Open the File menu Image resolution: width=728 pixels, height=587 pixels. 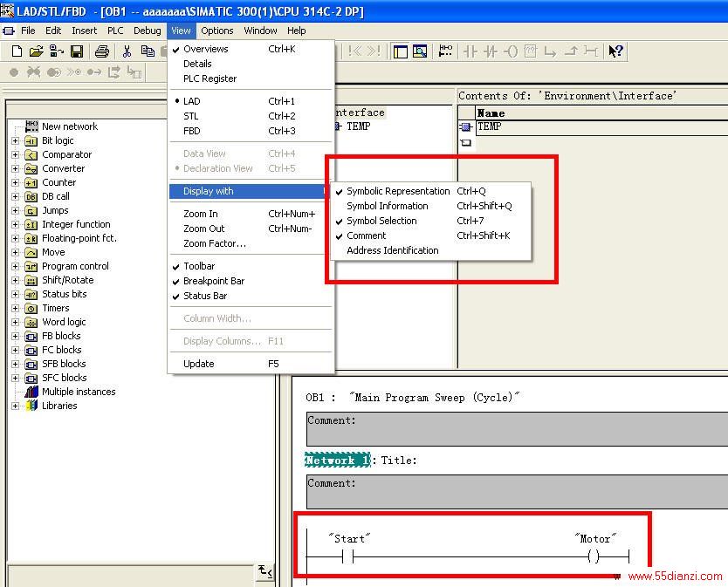point(28,31)
